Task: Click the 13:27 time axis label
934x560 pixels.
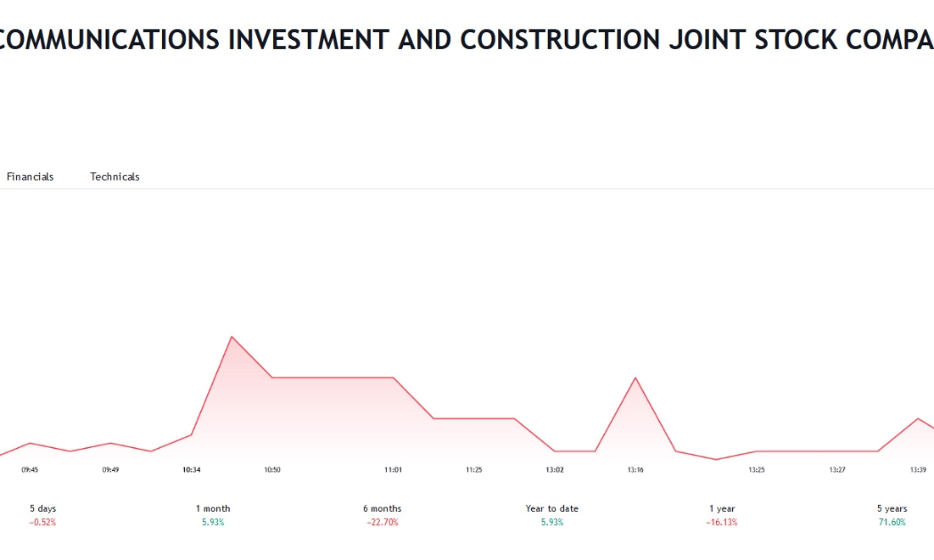Action: click(x=838, y=469)
